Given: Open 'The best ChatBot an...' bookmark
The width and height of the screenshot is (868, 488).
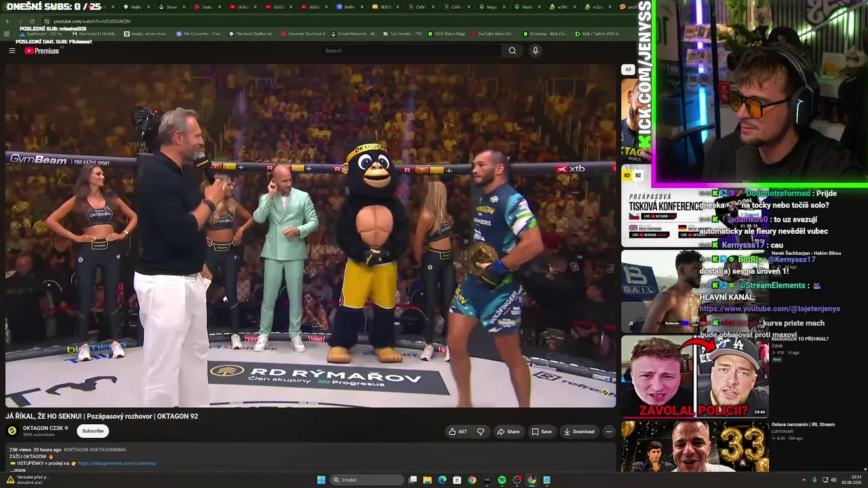Looking at the screenshot, I should click(252, 33).
